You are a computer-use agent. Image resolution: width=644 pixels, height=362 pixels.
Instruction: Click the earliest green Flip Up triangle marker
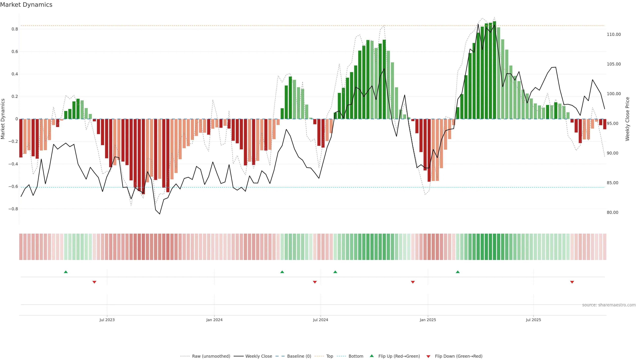tap(66, 272)
